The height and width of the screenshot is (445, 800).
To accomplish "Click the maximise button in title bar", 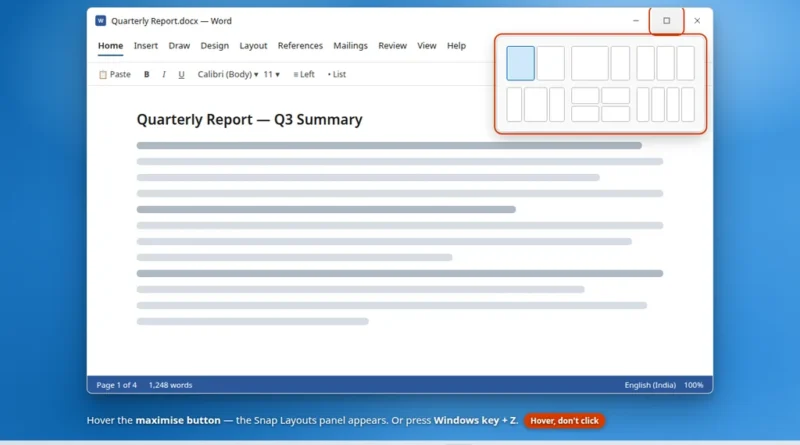I will point(666,21).
